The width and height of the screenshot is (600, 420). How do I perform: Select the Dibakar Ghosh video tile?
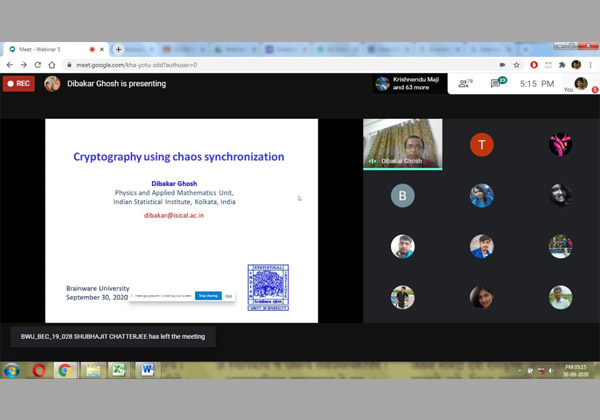tap(403, 144)
